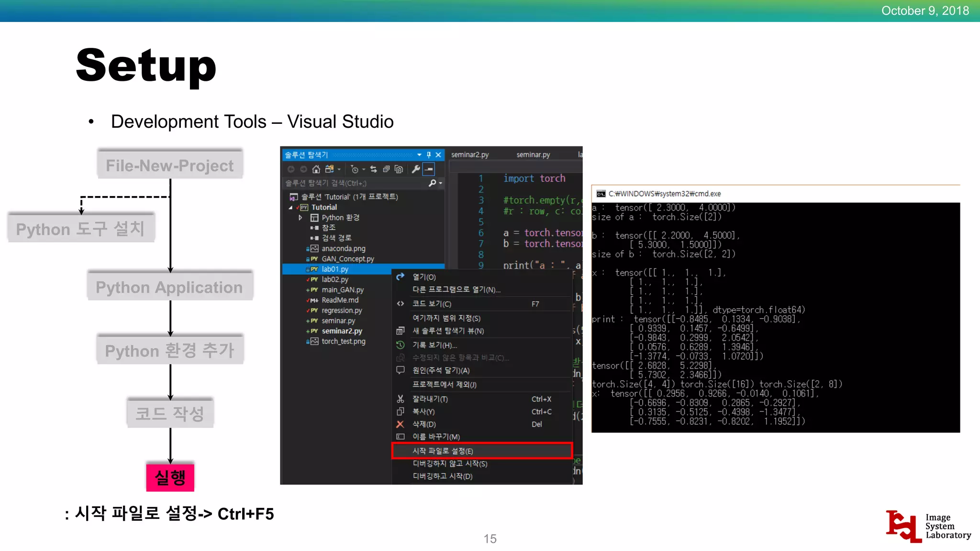Choose 시작 파일로 설정(E) menu entry

[482, 451]
